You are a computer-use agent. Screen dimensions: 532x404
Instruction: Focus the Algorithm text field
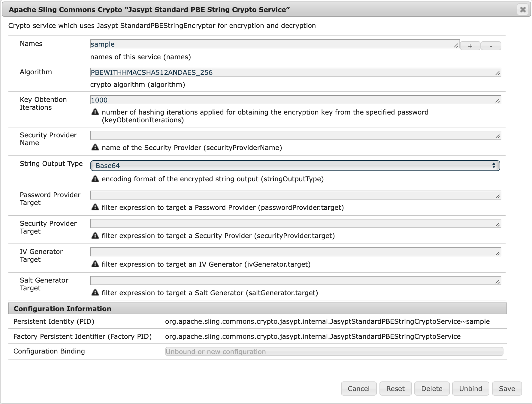tap(295, 72)
